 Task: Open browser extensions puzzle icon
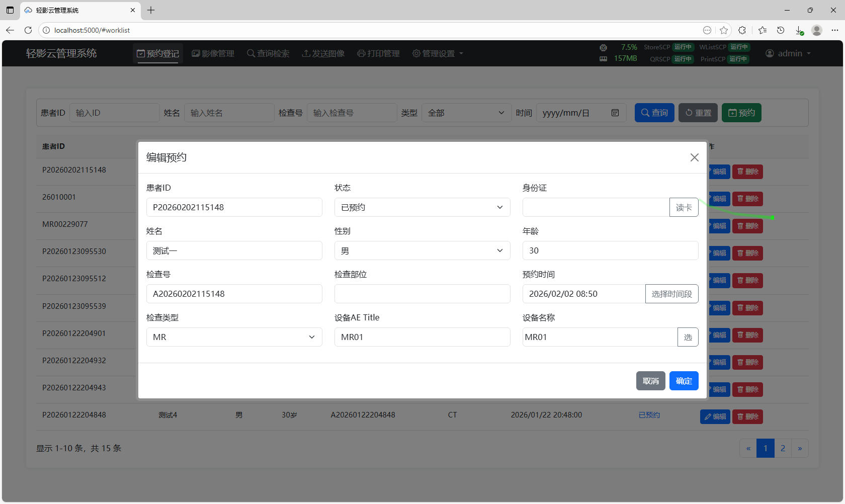[x=742, y=30]
